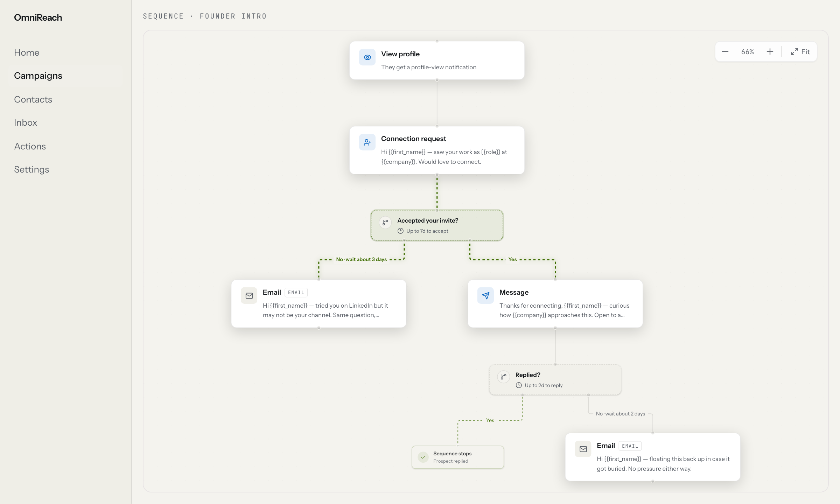The image size is (840, 504).
Task: Select the Accepted your invite? condition node
Action: click(437, 225)
